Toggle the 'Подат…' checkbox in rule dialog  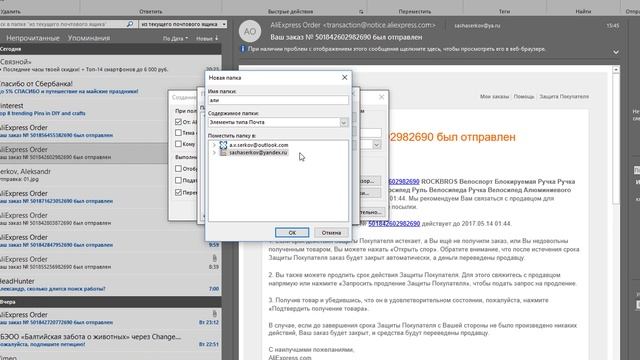click(178, 180)
